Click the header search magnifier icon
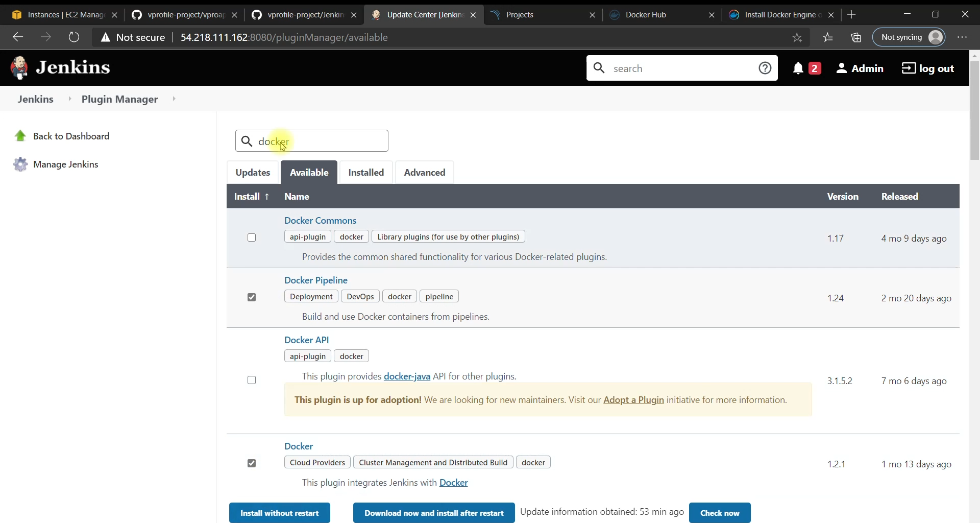 pos(599,68)
